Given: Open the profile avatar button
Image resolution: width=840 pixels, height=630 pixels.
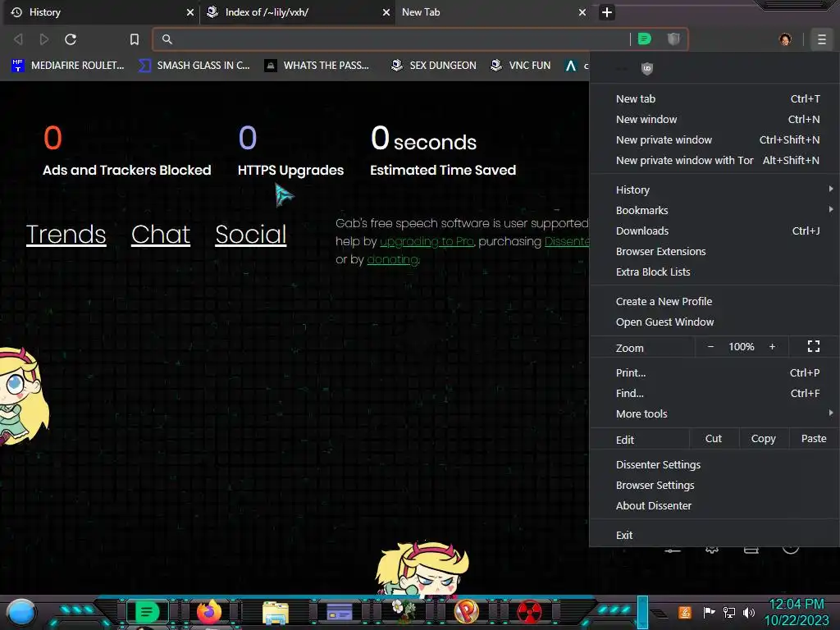Looking at the screenshot, I should [x=785, y=39].
